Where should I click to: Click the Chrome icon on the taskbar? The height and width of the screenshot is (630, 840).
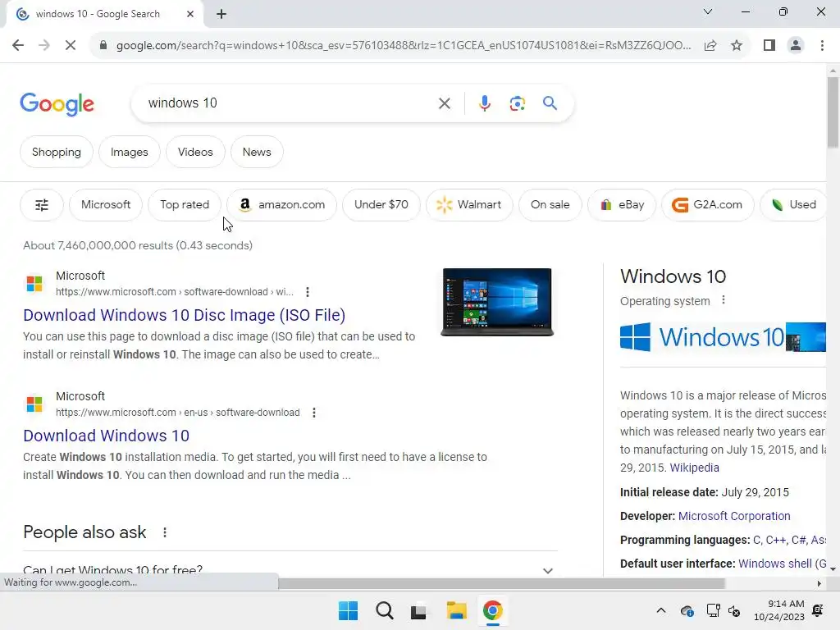(492, 610)
